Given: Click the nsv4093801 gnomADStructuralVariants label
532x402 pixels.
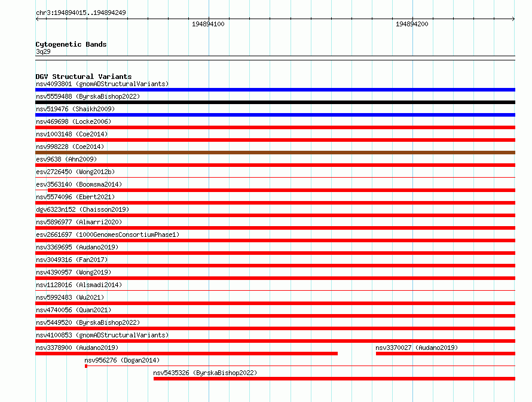Looking at the screenshot, I should [102, 84].
